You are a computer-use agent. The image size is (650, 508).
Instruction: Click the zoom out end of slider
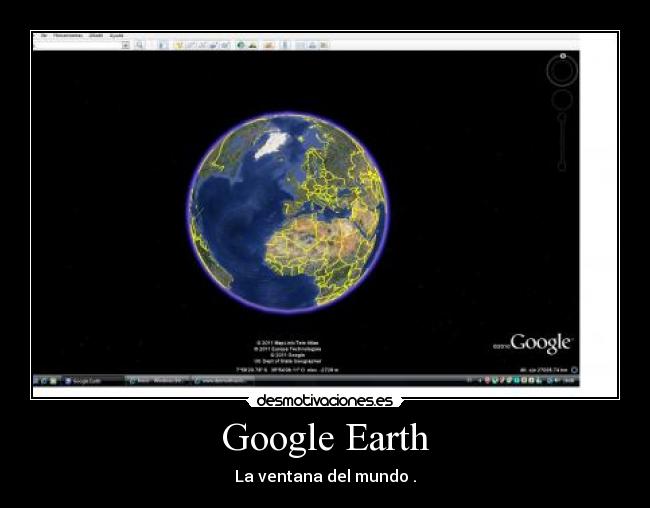coord(562,167)
